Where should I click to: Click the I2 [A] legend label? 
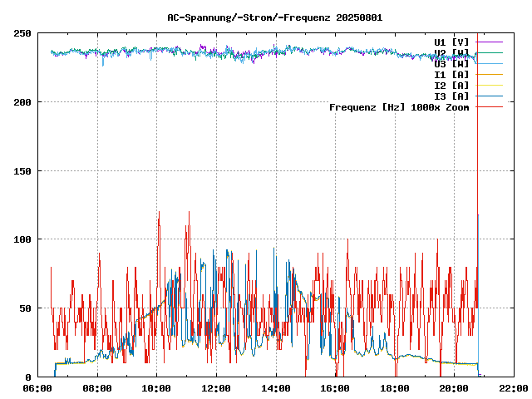tap(451, 85)
